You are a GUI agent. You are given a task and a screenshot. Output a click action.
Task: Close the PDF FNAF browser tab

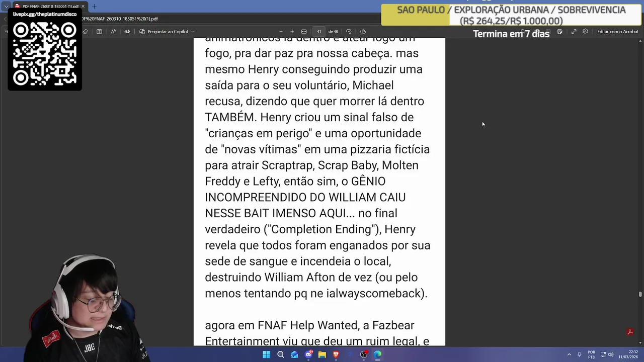tap(83, 7)
